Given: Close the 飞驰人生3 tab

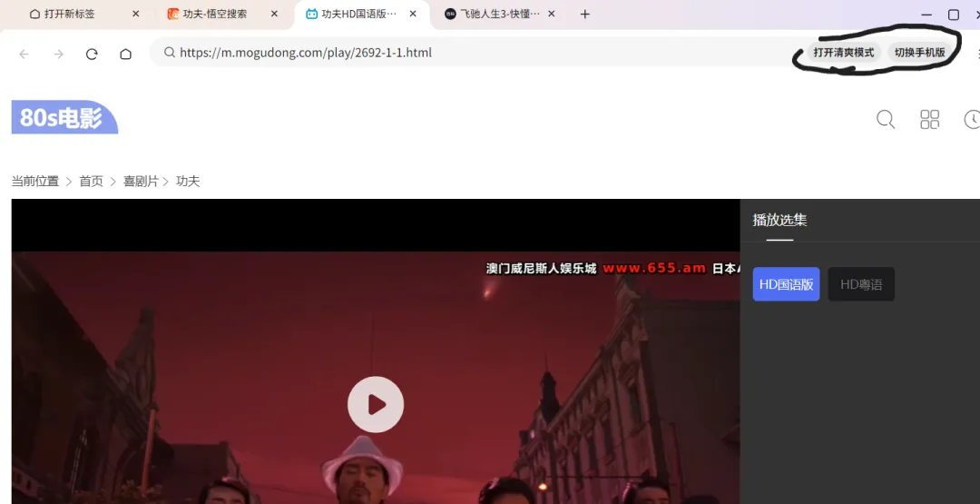Looking at the screenshot, I should tap(552, 14).
